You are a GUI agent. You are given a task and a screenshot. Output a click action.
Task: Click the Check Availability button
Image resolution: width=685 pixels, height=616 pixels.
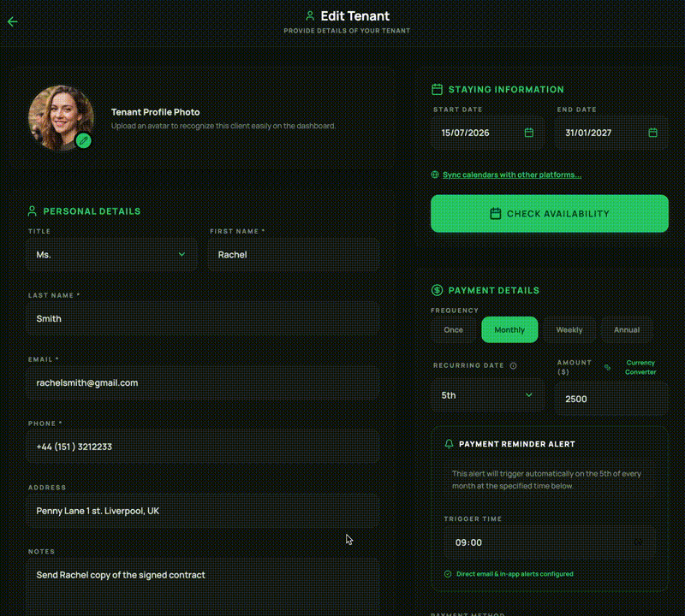coord(550,214)
